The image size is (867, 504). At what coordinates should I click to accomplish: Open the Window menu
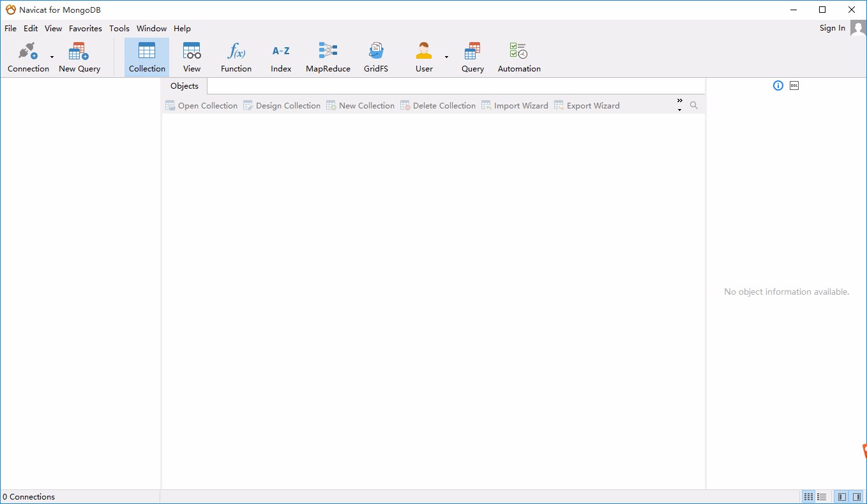point(151,29)
